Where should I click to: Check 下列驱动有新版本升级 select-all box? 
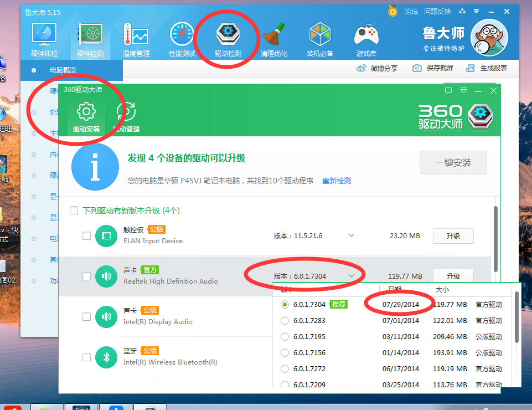(x=74, y=211)
